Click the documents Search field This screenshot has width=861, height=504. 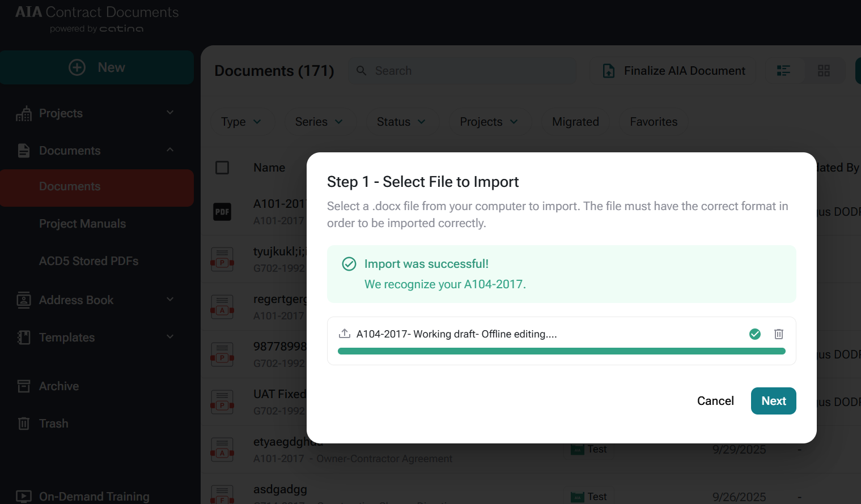470,71
